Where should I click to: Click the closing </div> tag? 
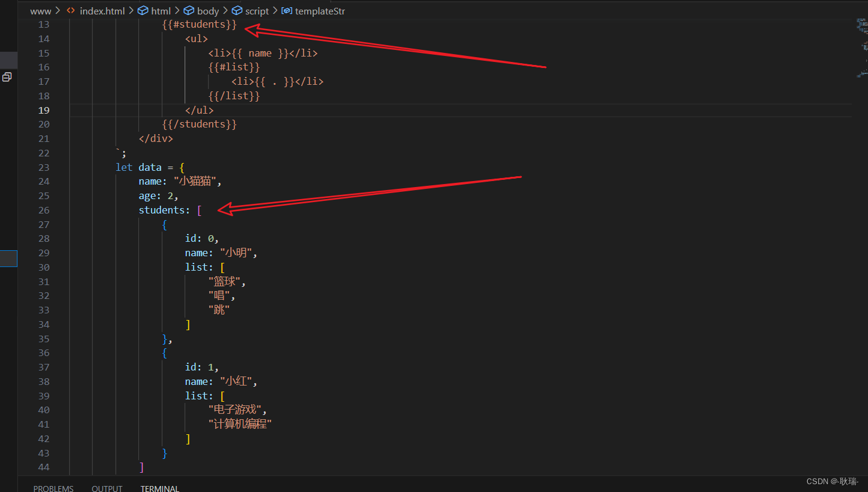[x=156, y=139]
